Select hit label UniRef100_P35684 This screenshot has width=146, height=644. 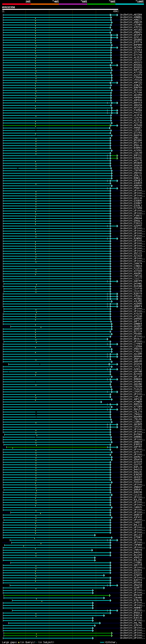[x=131, y=77]
